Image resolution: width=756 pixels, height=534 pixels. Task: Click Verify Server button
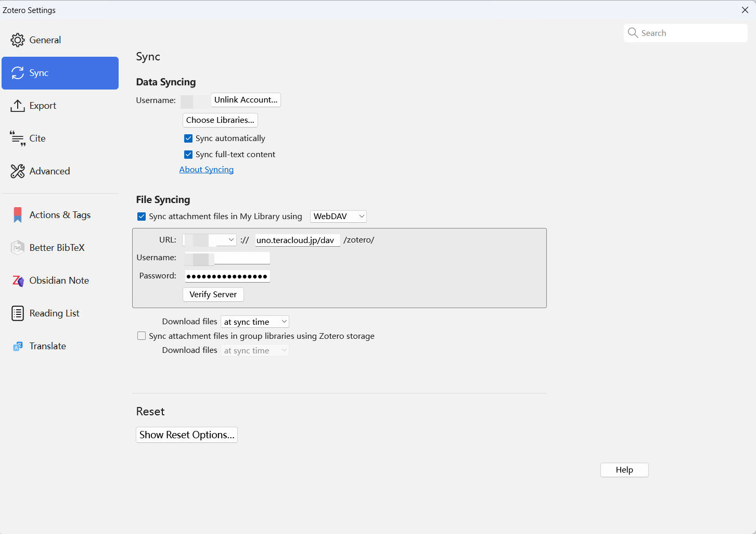pyautogui.click(x=213, y=295)
